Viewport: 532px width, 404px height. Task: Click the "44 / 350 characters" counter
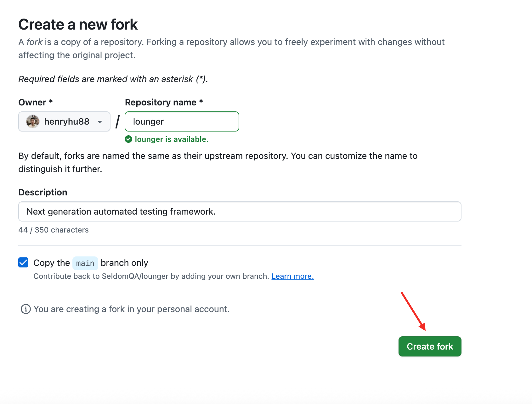(x=54, y=230)
